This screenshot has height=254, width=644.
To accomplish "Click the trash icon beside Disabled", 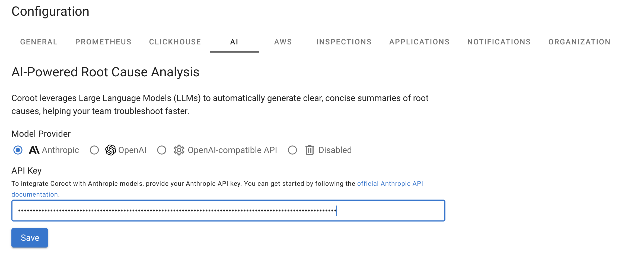I will [x=310, y=150].
